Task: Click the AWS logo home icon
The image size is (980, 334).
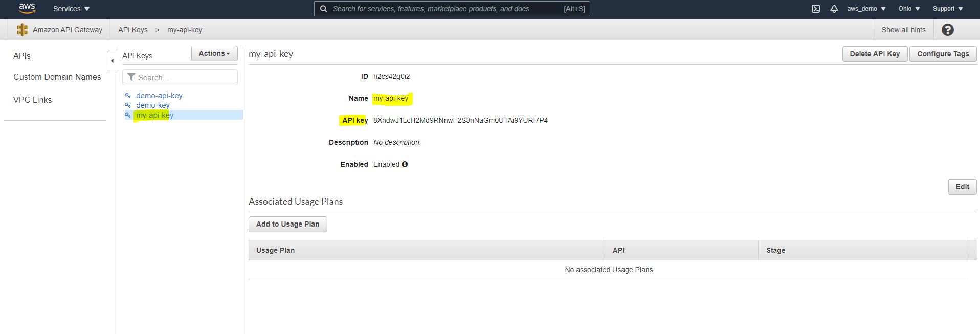Action: pyautogui.click(x=27, y=8)
